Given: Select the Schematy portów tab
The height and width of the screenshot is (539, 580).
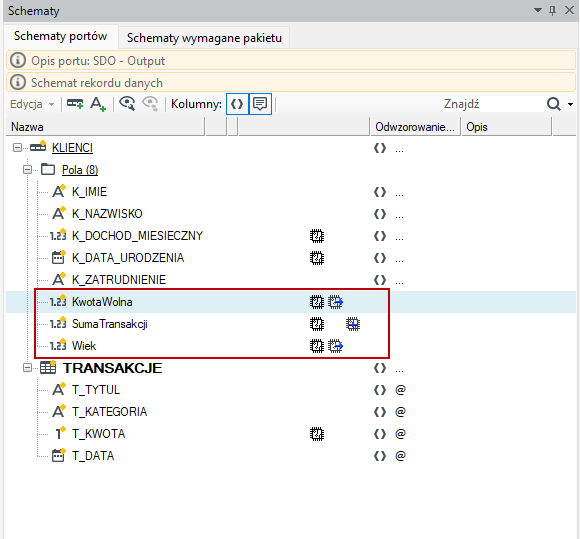Looking at the screenshot, I should tap(61, 36).
